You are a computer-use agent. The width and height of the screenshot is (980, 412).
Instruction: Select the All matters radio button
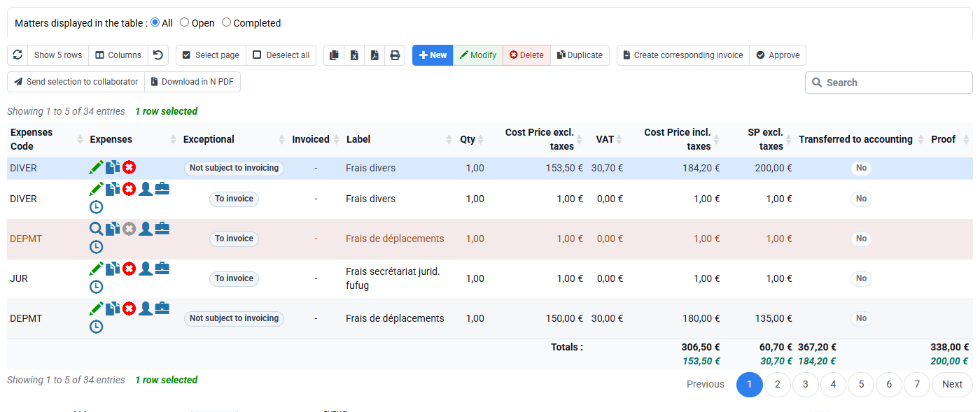click(x=155, y=22)
